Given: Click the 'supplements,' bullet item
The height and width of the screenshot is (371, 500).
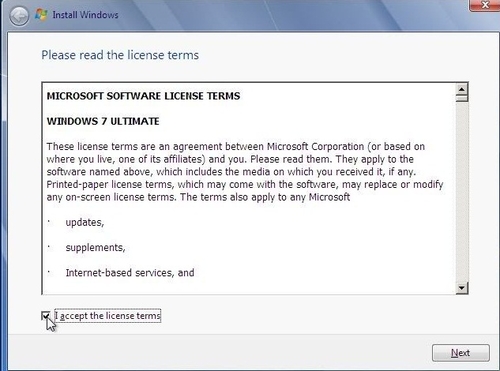Looking at the screenshot, I should tap(95, 248).
